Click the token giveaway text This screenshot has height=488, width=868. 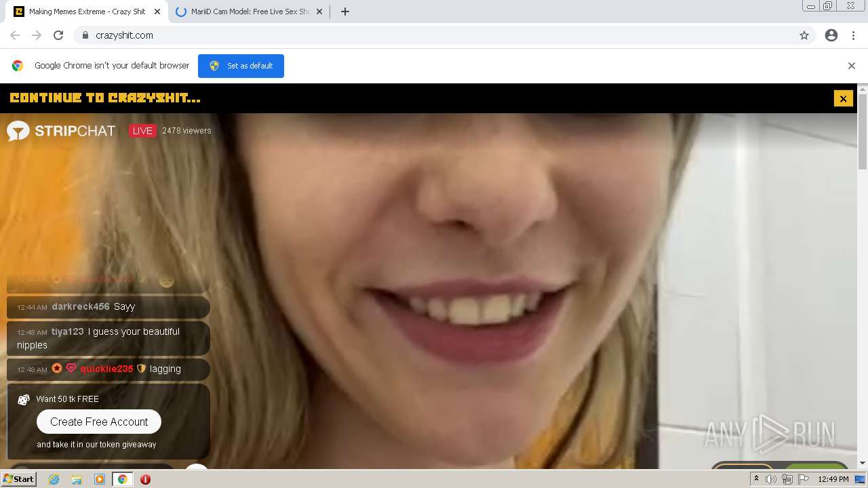96,445
